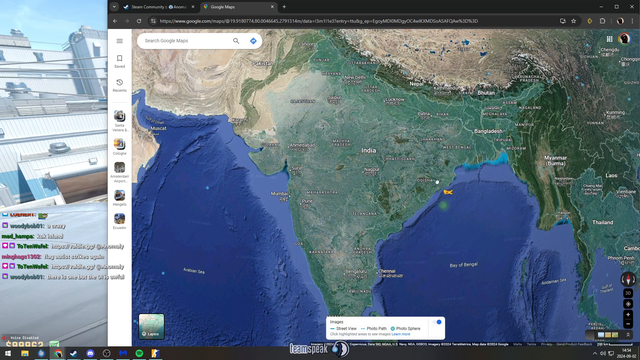This screenshot has height=360, width=640.
Task: Open Chrome extensions puzzle icon
Action: 602,21
